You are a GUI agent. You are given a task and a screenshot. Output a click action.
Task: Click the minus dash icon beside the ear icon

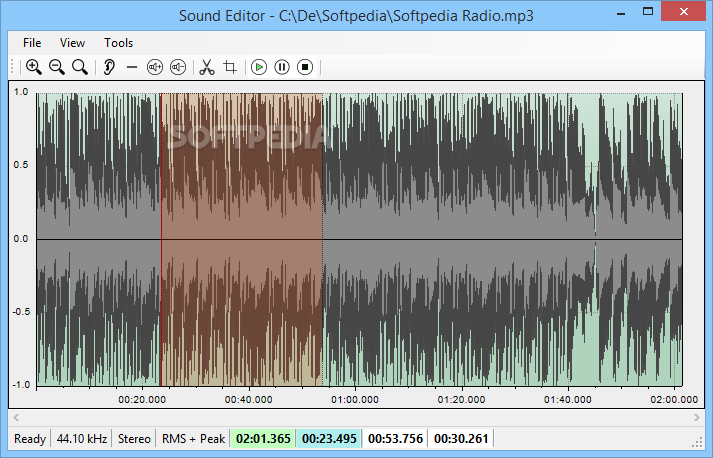[x=132, y=67]
